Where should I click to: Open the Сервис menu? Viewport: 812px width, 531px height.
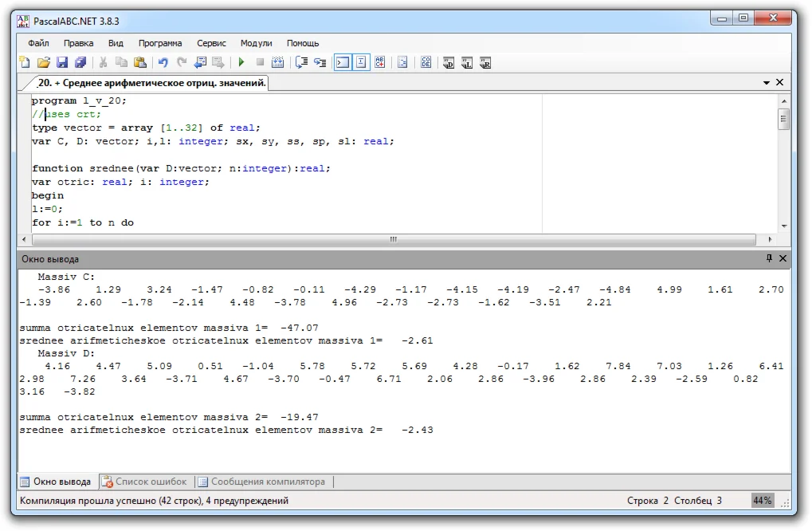tap(211, 43)
